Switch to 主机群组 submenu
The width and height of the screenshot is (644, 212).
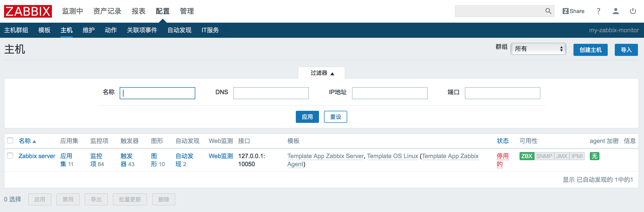pyautogui.click(x=16, y=30)
